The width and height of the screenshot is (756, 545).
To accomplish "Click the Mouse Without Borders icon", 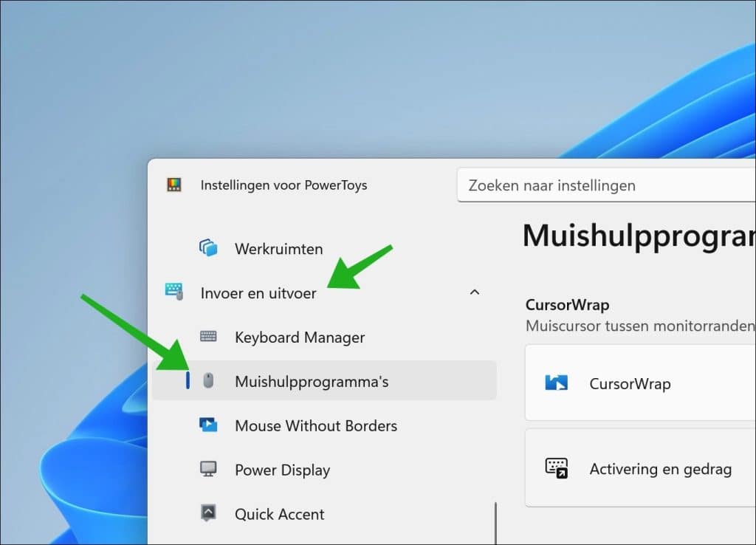I will click(x=208, y=425).
